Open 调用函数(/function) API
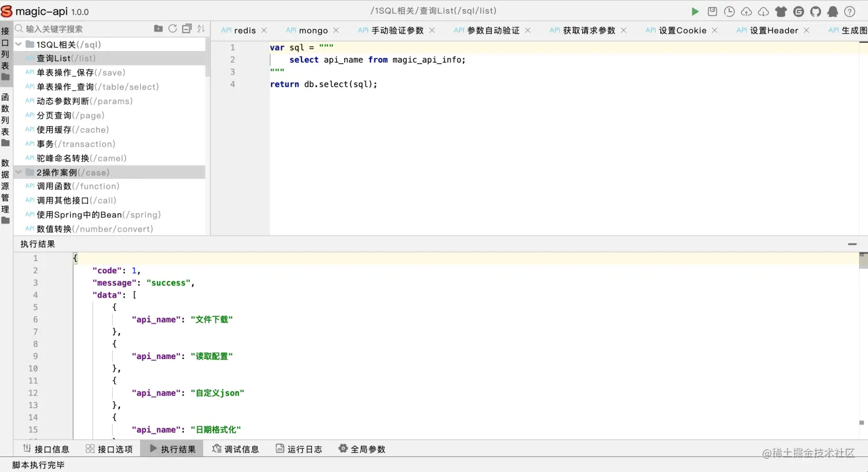The image size is (868, 472). click(x=110, y=186)
